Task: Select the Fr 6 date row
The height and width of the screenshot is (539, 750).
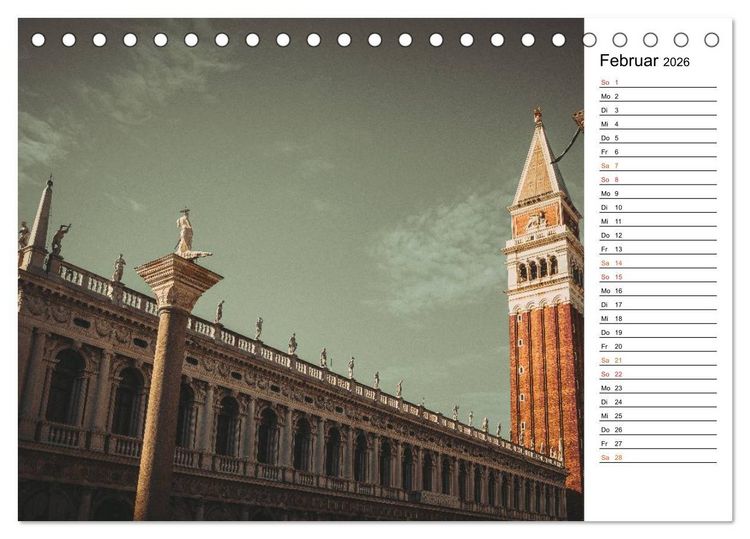Action: coord(658,152)
